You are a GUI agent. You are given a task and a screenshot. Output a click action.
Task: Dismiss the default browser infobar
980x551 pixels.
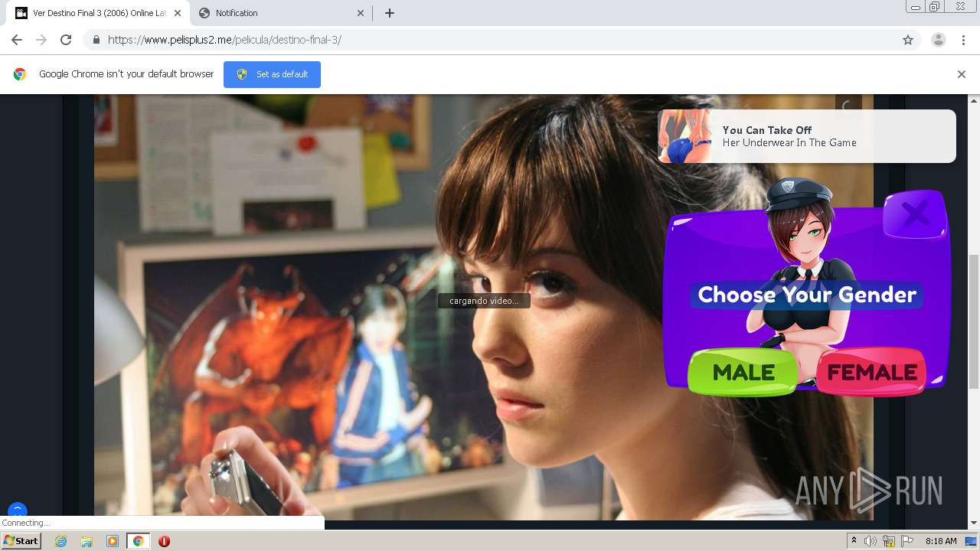pyautogui.click(x=961, y=74)
